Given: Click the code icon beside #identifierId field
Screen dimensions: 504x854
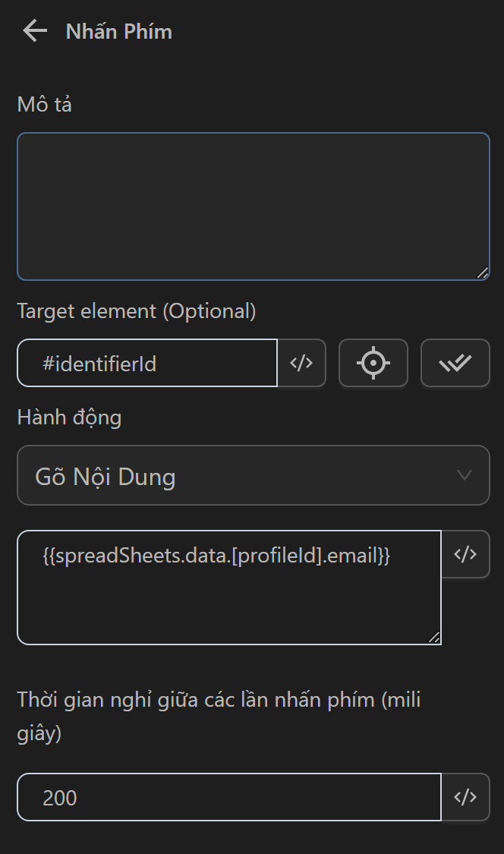Looking at the screenshot, I should point(301,363).
